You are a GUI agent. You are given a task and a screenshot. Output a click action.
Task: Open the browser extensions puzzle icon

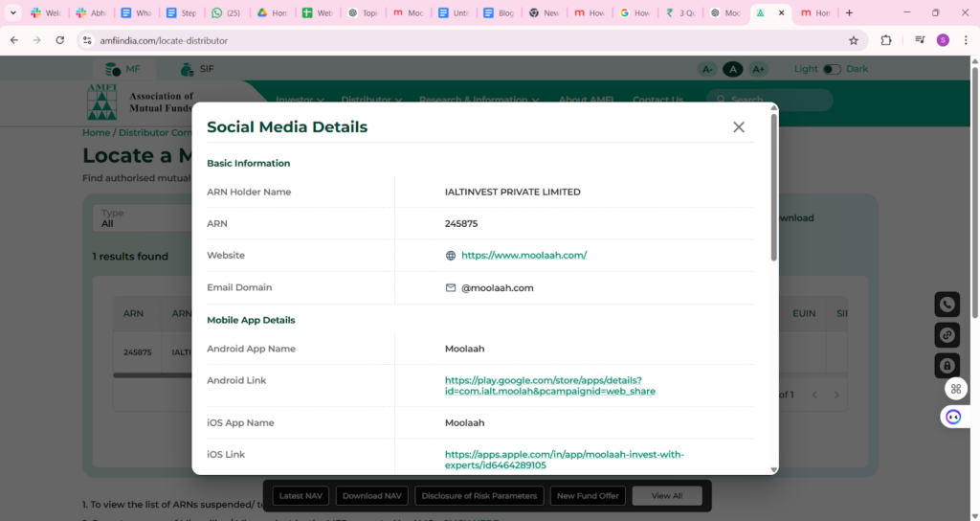click(x=885, y=40)
